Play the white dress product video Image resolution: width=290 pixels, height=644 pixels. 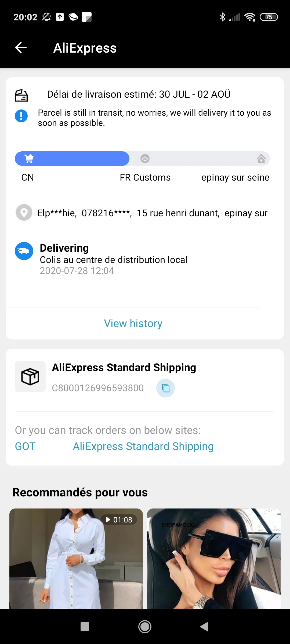(76, 558)
